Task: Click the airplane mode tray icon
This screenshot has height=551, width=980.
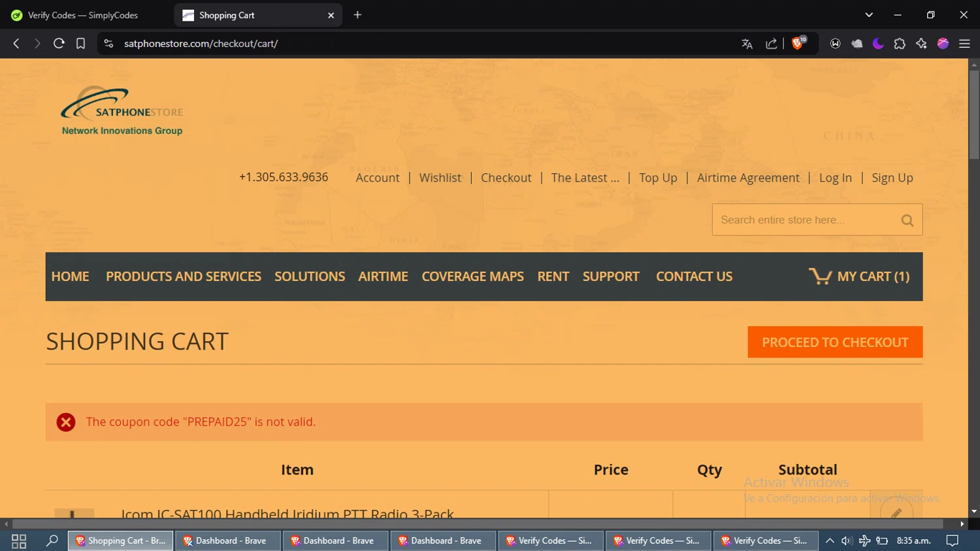Action: coord(864,541)
